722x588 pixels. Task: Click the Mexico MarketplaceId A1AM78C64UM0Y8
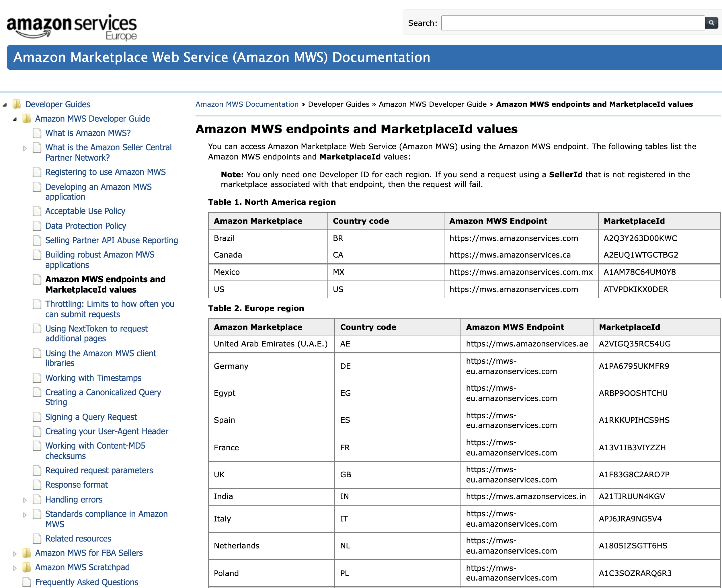tap(639, 272)
